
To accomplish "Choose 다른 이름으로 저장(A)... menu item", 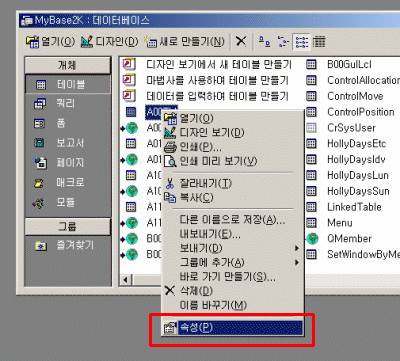I will [x=232, y=219].
